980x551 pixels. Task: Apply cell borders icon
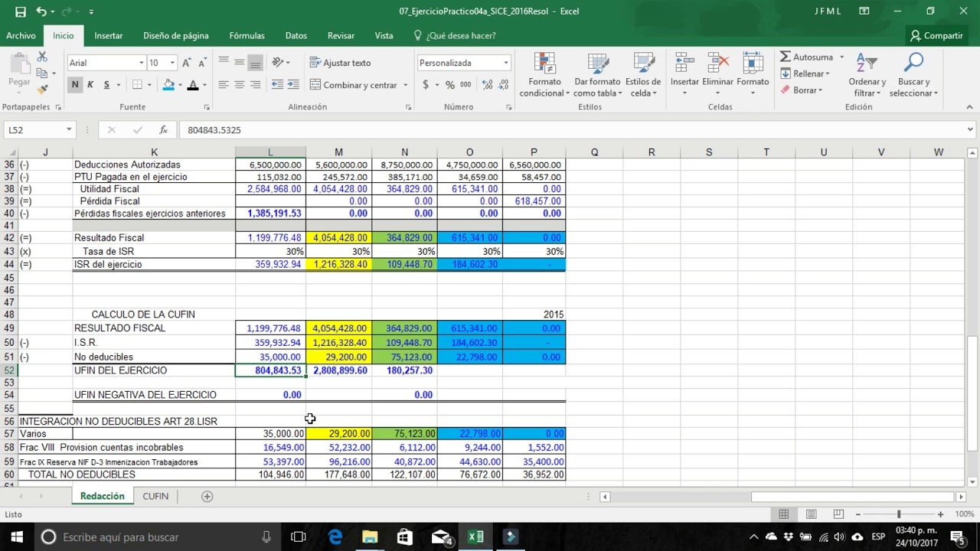[x=137, y=85]
